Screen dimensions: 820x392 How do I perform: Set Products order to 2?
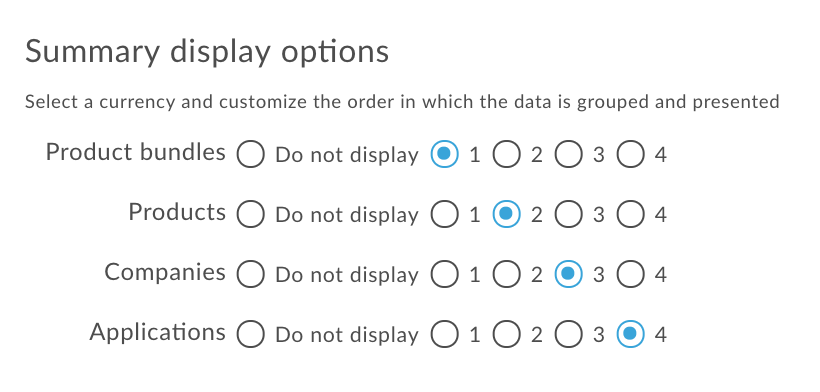click(507, 214)
